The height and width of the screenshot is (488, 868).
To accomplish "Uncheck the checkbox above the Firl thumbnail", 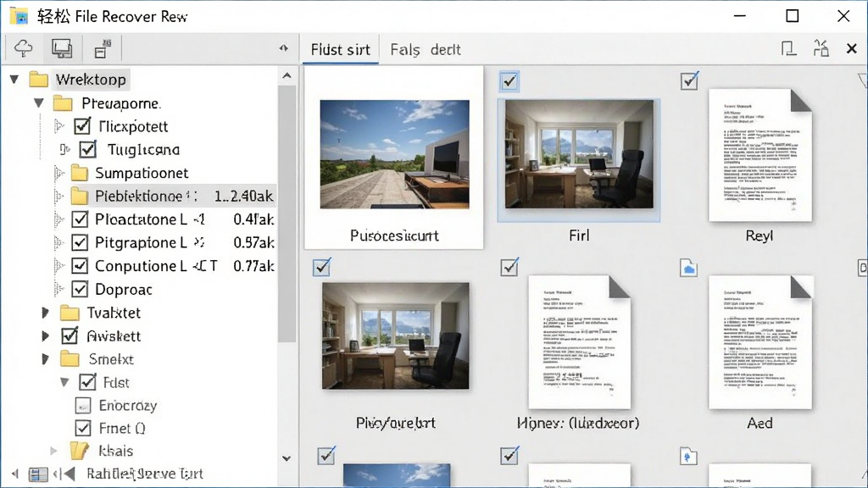I will pos(509,81).
